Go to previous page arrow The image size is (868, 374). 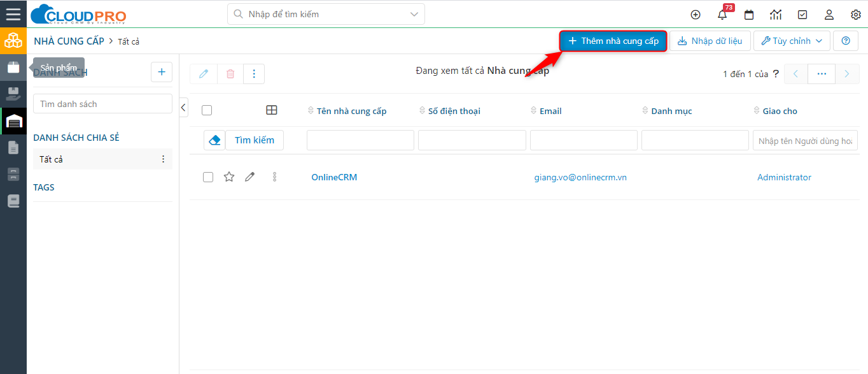click(x=795, y=74)
